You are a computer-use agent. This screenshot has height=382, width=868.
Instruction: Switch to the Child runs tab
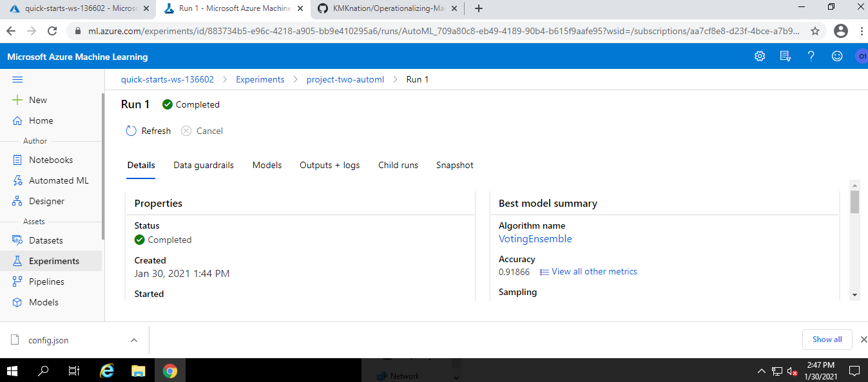click(398, 165)
